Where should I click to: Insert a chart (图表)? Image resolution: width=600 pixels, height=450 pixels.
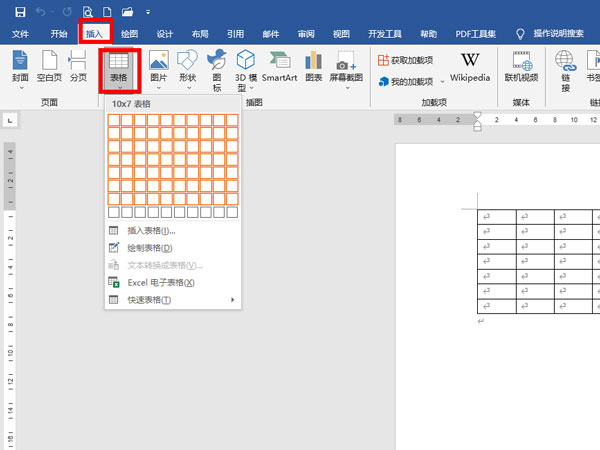314,67
